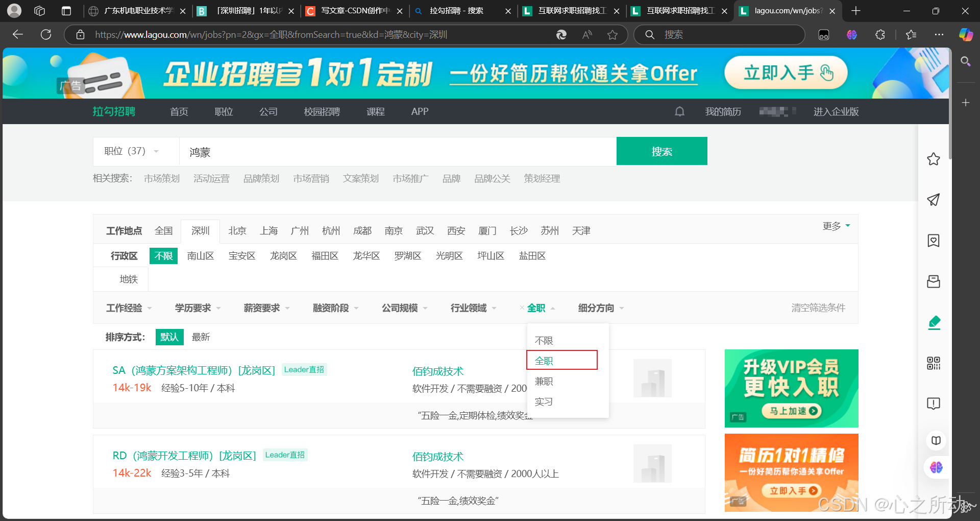This screenshot has height=521, width=980.
Task: Open SA (鸿蒙方案架构工程师) job posting
Action: (x=193, y=370)
